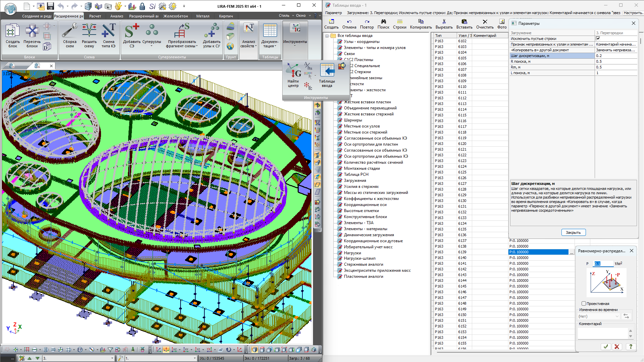Toggle the Исключить пустые строки checkbox

(598, 39)
